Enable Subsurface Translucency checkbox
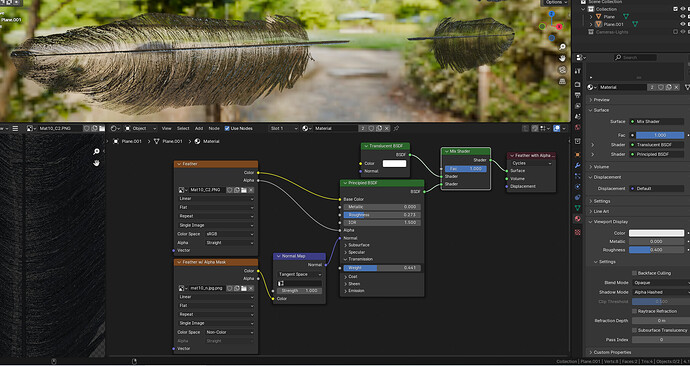Viewport: 690px width, 366px height. [634, 330]
